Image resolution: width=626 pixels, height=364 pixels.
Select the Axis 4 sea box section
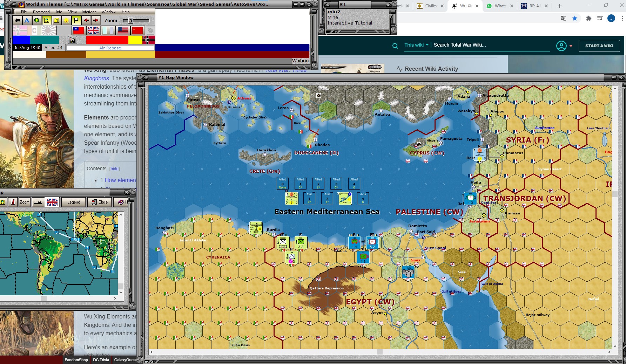coord(363,198)
